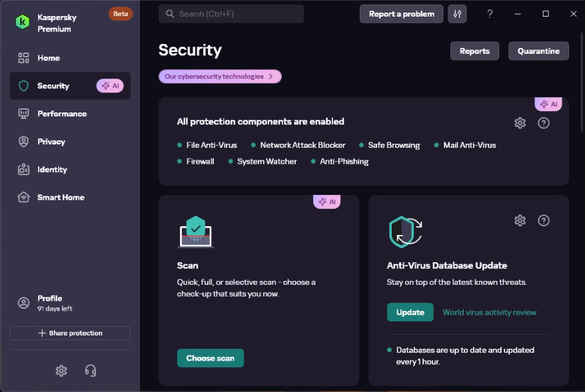Click the Scan laptop shield illustration

[195, 232]
